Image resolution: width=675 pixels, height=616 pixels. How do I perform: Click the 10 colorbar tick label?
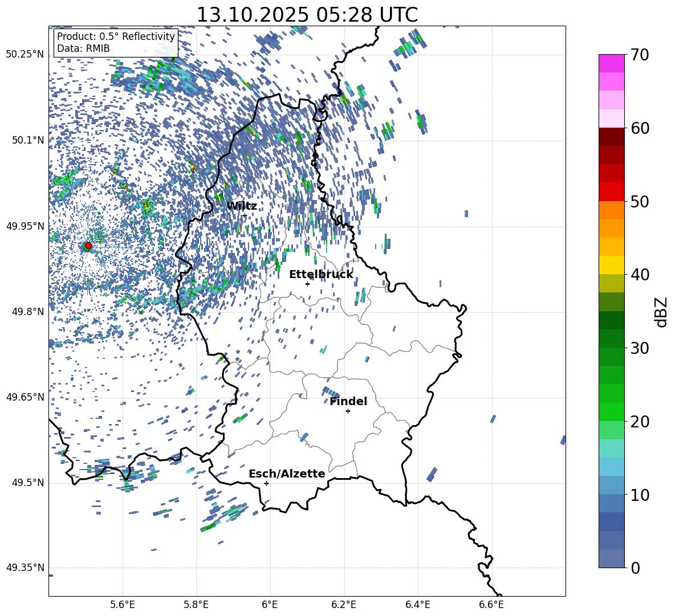click(x=640, y=495)
